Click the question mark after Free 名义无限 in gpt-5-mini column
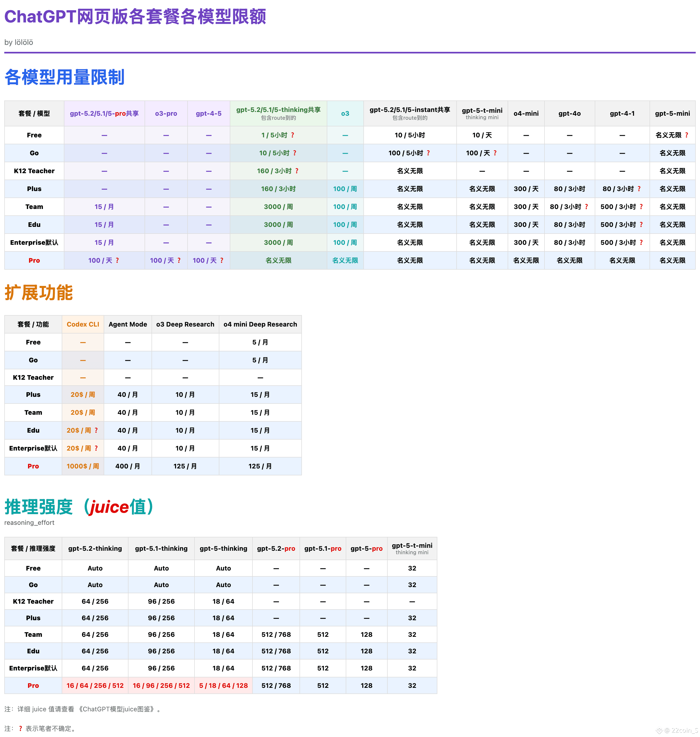This screenshot has width=700, height=737. [x=687, y=135]
